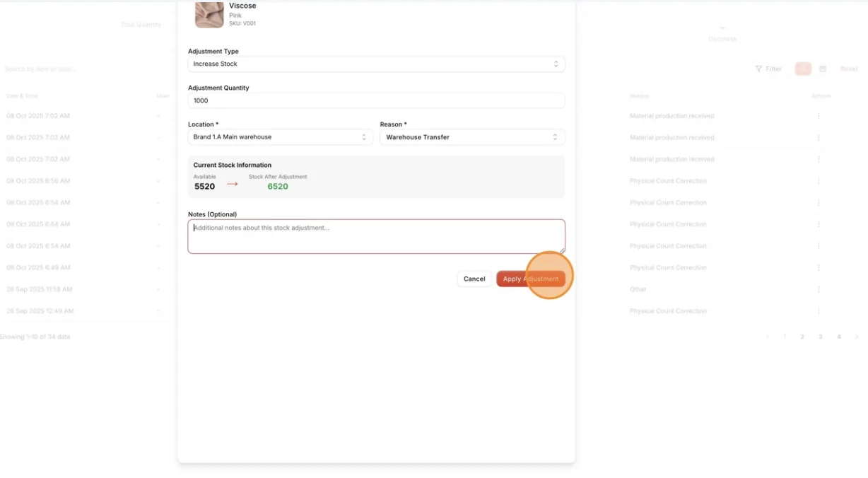868x478 pixels.
Task: Go to page 3 in the pagination
Action: tap(821, 337)
